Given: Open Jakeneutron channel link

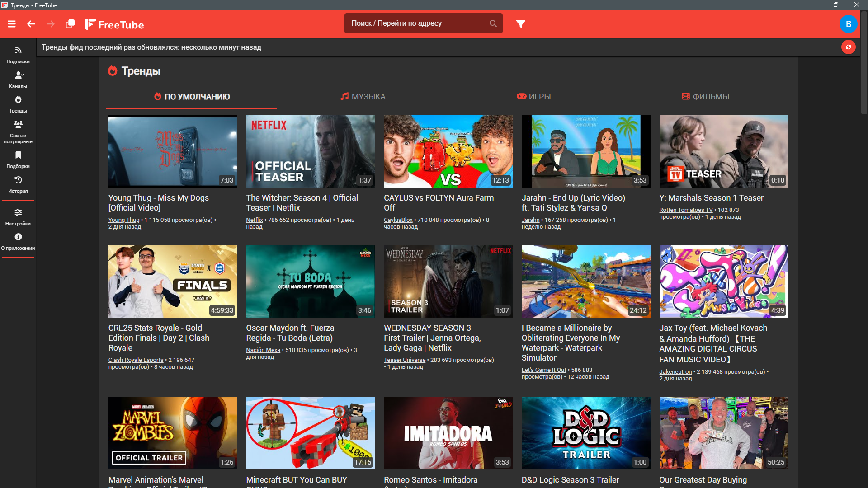Looking at the screenshot, I should [x=675, y=372].
